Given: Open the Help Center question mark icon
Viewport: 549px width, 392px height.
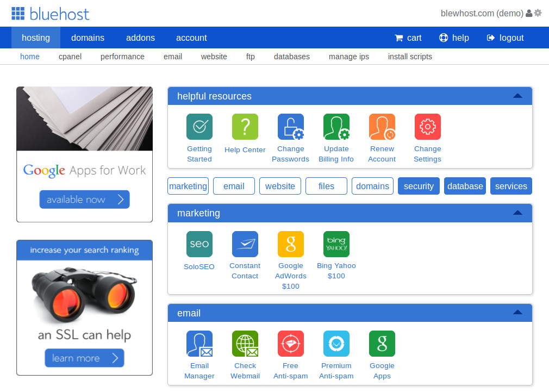Looking at the screenshot, I should [x=245, y=127].
